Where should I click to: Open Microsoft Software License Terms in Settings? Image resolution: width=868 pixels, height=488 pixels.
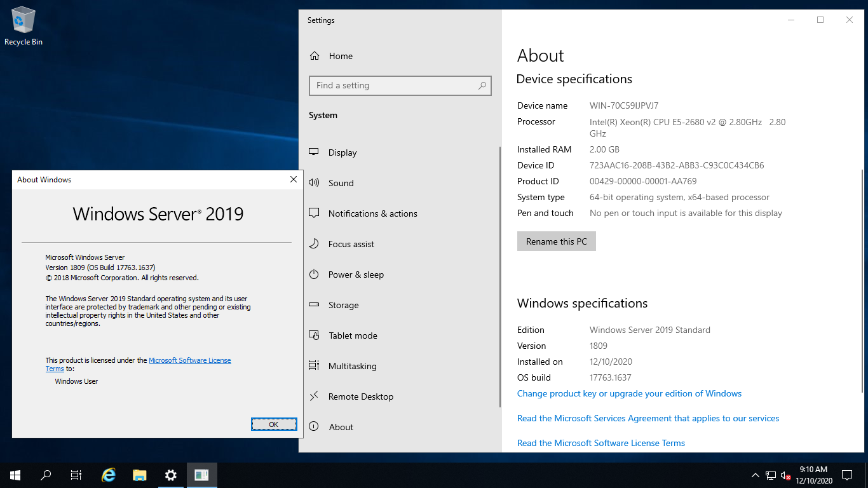click(x=601, y=443)
